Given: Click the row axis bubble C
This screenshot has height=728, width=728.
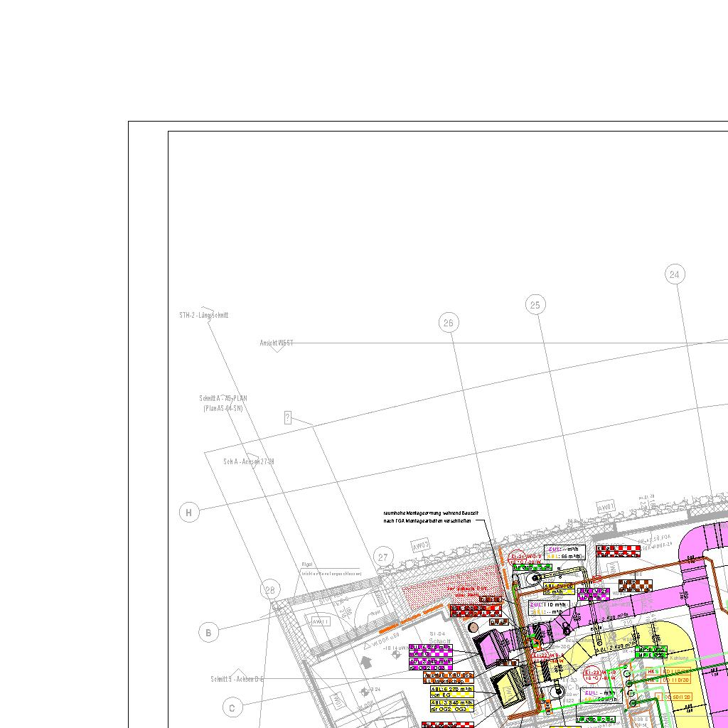Looking at the screenshot, I should (232, 707).
